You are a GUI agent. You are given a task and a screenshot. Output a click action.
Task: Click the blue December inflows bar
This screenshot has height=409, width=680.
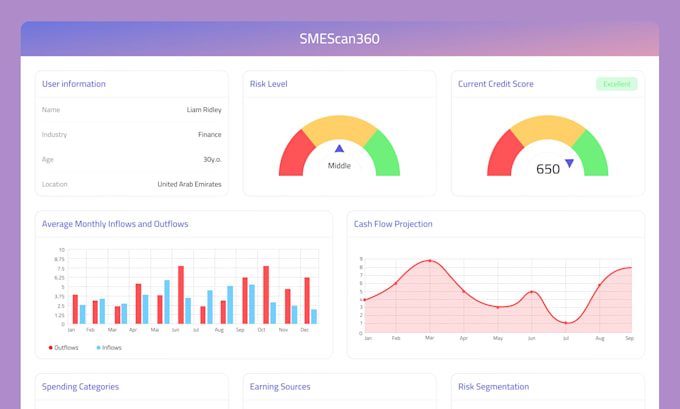tap(314, 317)
